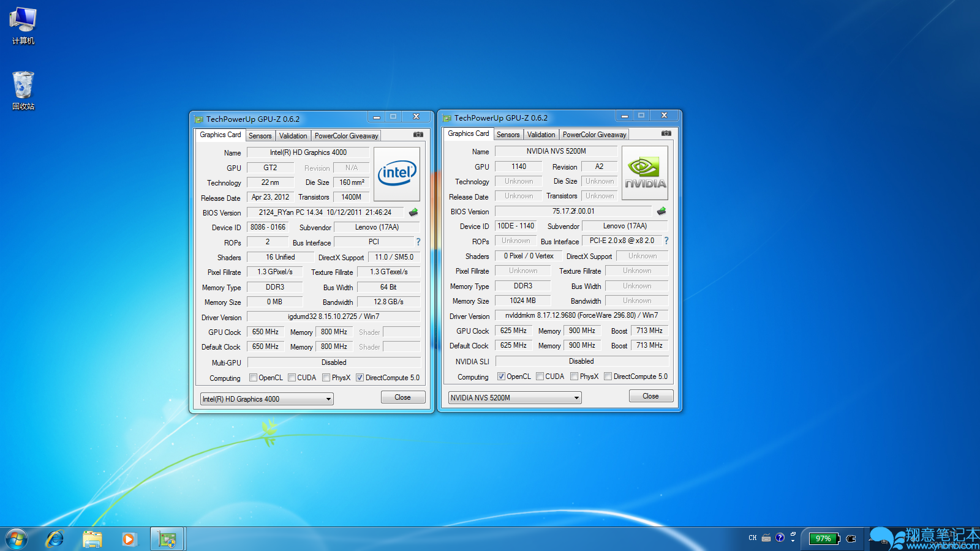Click the BIOS save chip icon in Intel window
Screen dimensions: 980x551
pos(413,212)
